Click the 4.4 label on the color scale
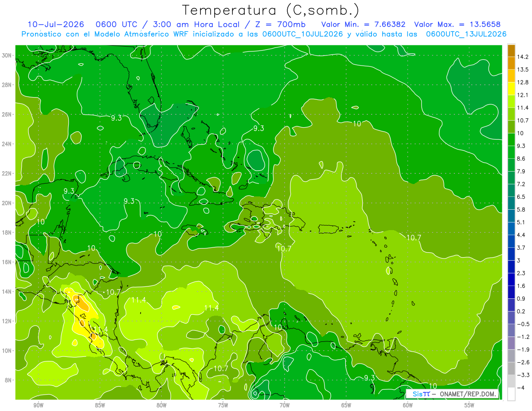 tap(521, 235)
